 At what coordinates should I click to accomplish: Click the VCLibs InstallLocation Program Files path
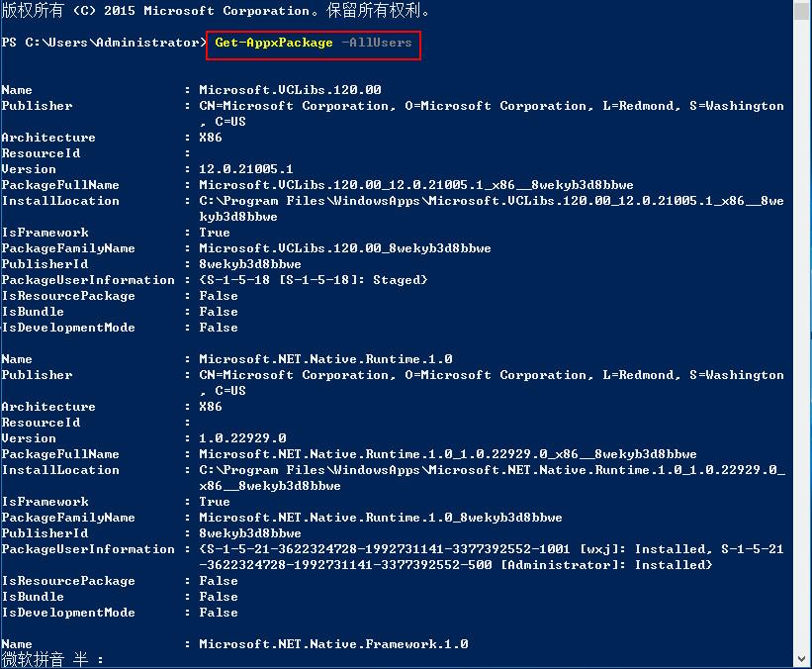[x=492, y=201]
